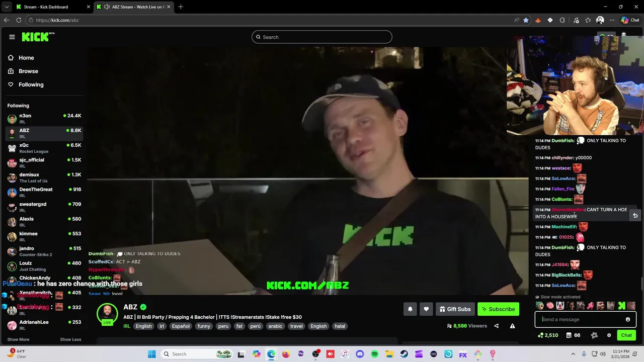Click the green Subscribe button
The width and height of the screenshot is (644, 362).
(x=498, y=309)
